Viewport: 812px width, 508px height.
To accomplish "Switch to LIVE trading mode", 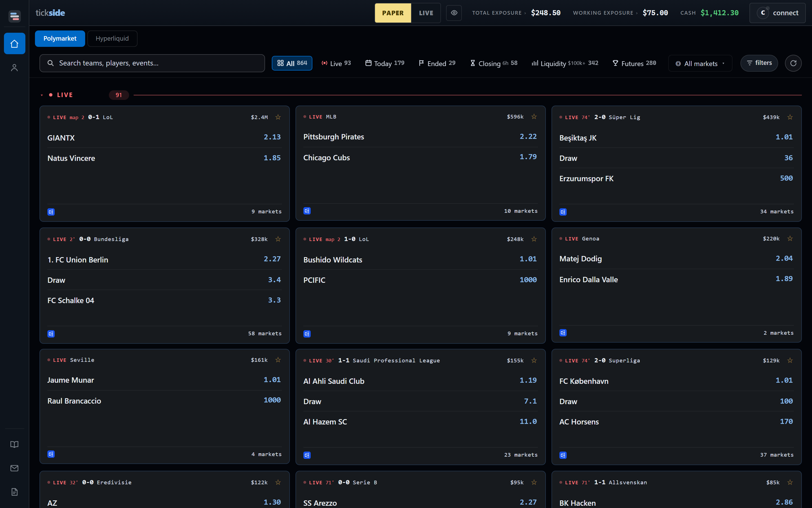I will 426,13.
